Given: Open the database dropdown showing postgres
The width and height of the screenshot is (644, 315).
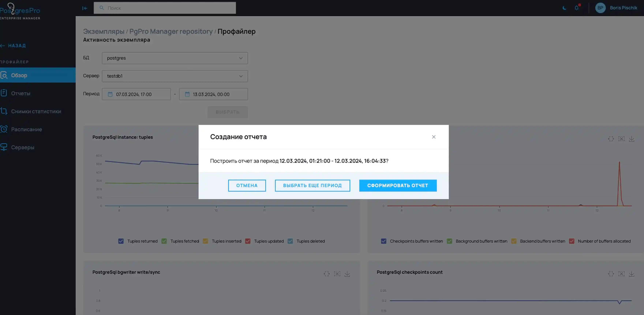Looking at the screenshot, I should 175,58.
